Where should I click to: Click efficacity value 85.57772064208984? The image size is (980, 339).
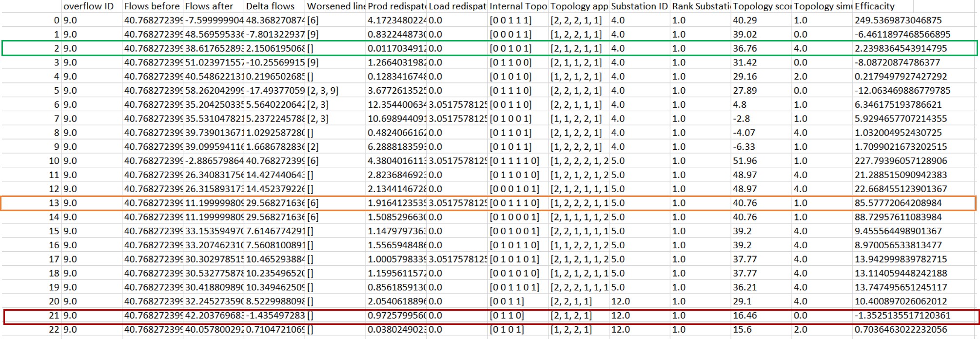pos(898,203)
